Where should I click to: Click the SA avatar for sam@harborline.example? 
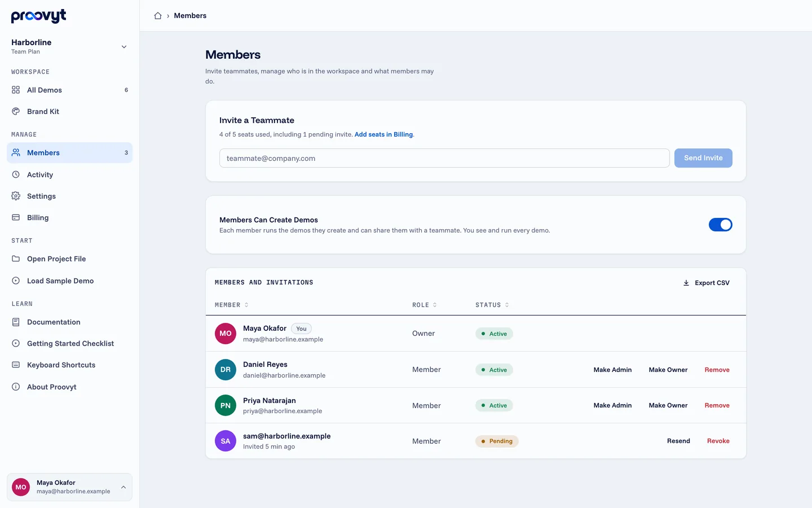[x=226, y=441]
